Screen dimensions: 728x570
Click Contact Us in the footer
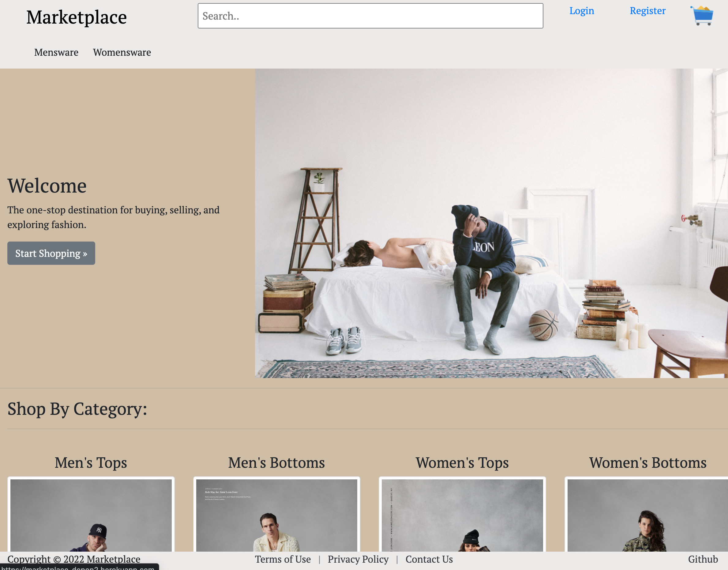coord(429,559)
